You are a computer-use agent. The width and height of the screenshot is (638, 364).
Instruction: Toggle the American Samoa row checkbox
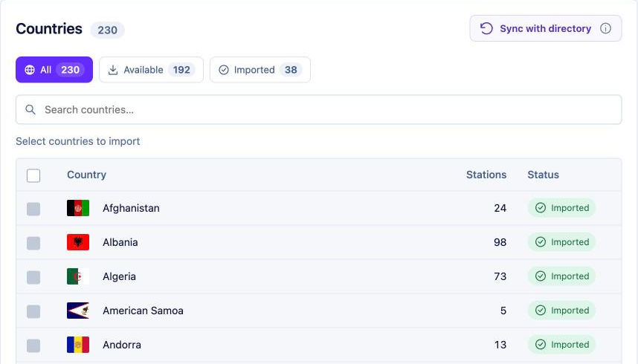click(33, 311)
